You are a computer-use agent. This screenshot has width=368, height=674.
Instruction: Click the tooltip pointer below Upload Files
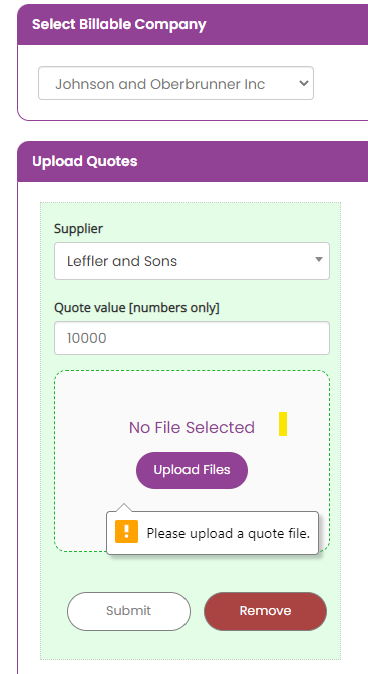click(124, 507)
